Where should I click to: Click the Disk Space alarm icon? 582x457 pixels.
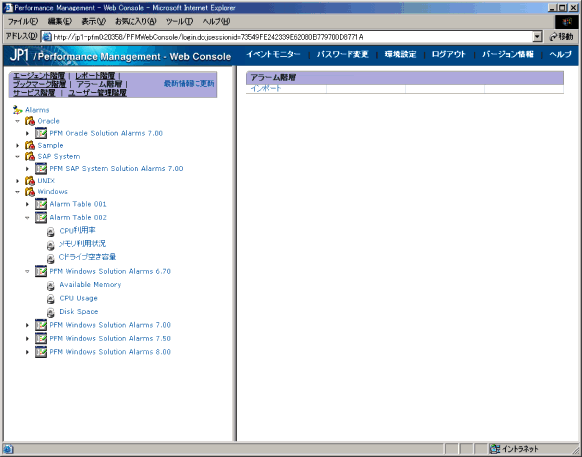(x=51, y=313)
